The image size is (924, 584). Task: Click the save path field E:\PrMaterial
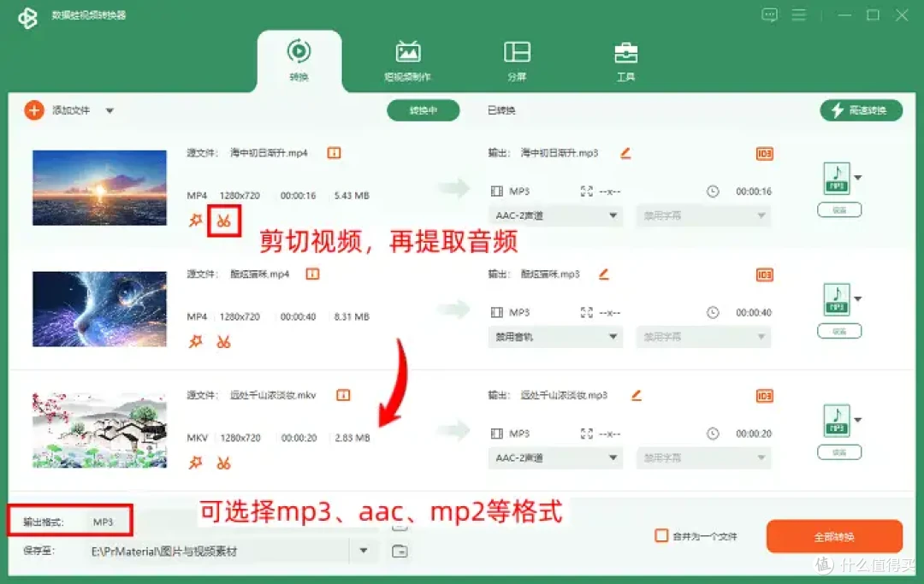218,552
